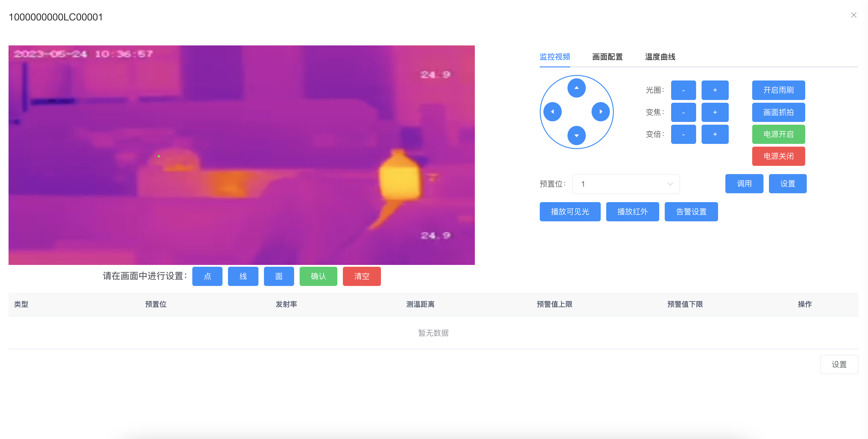Click the 开启雨刷 button
Screen dimensions: 868x439
778,90
